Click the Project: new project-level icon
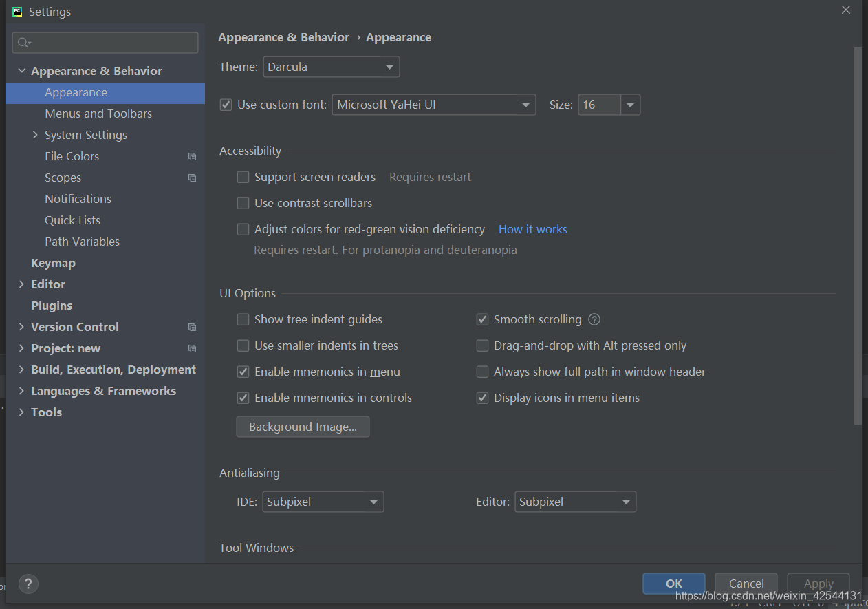The width and height of the screenshot is (868, 609). click(x=192, y=349)
